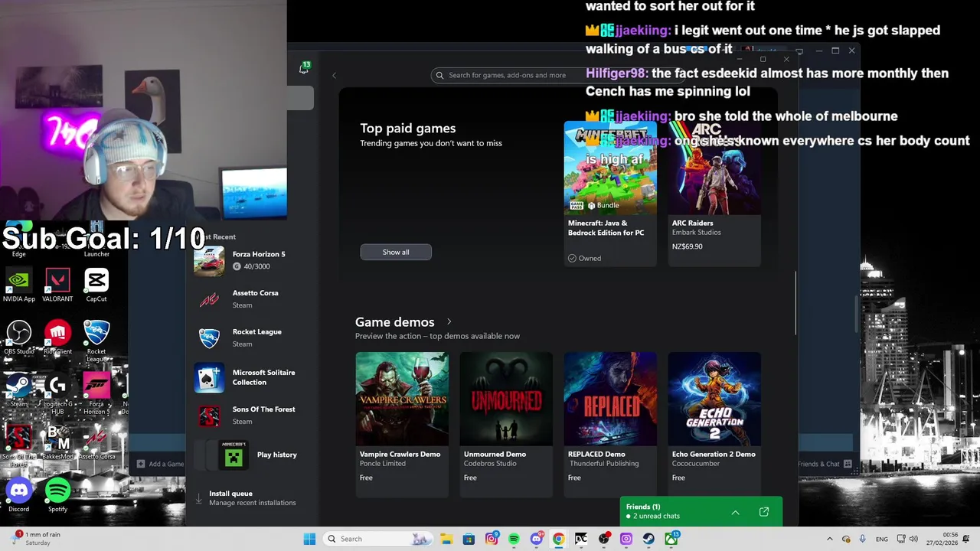This screenshot has height=551, width=980.
Task: Open Vampire Crawlers Demo cover art
Action: point(402,398)
